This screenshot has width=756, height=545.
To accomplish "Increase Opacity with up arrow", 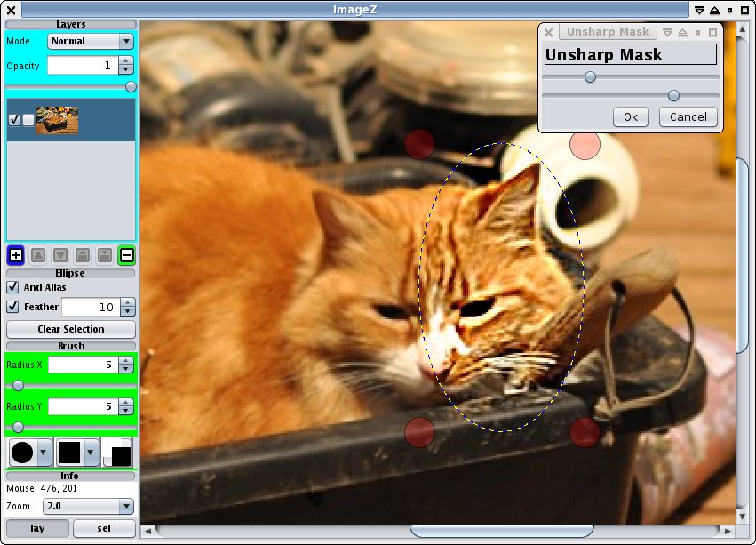I will click(126, 60).
